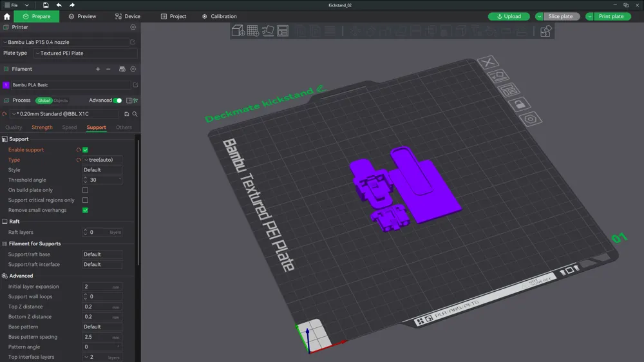
Task: Select the Global process scope
Action: [x=44, y=100]
